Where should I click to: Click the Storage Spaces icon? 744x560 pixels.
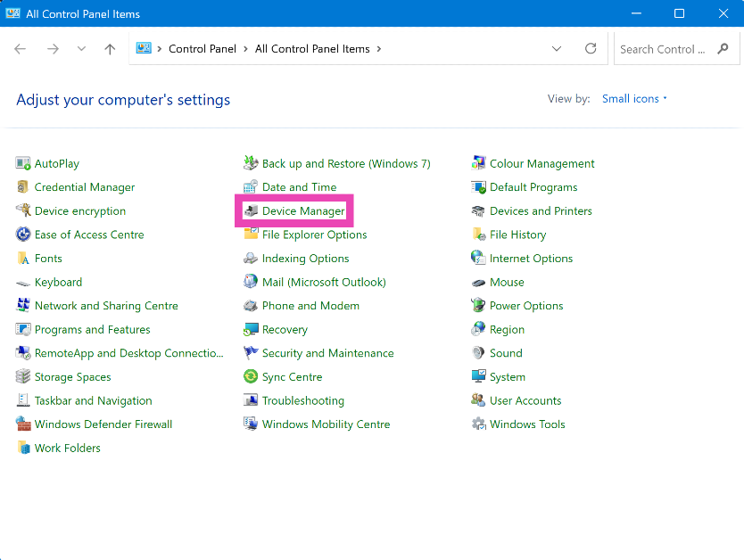pyautogui.click(x=23, y=377)
